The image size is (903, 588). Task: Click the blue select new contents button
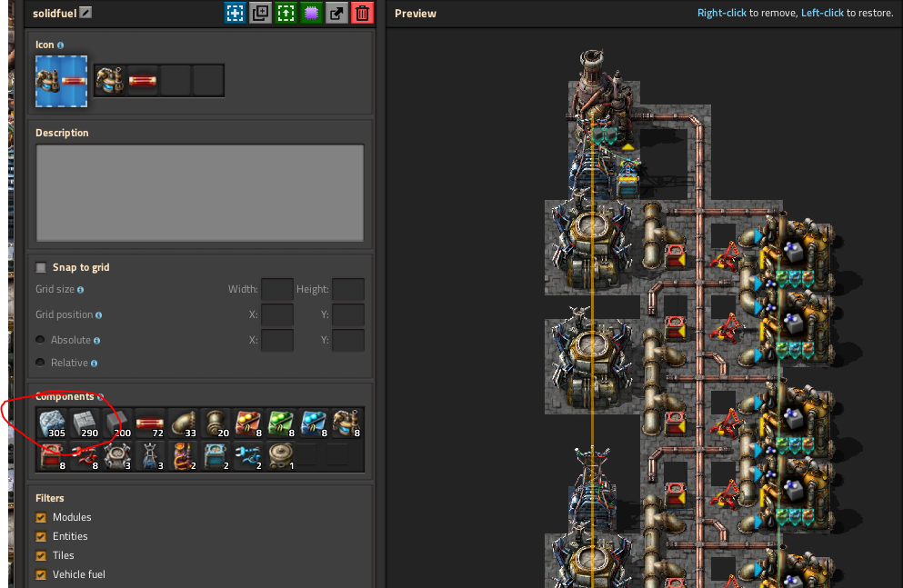[x=236, y=13]
